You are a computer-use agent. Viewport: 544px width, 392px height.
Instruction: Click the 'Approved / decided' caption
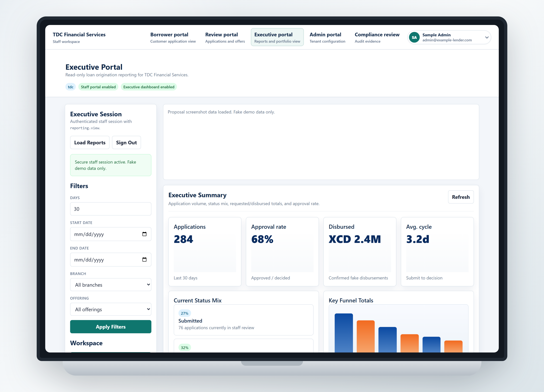coord(271,278)
